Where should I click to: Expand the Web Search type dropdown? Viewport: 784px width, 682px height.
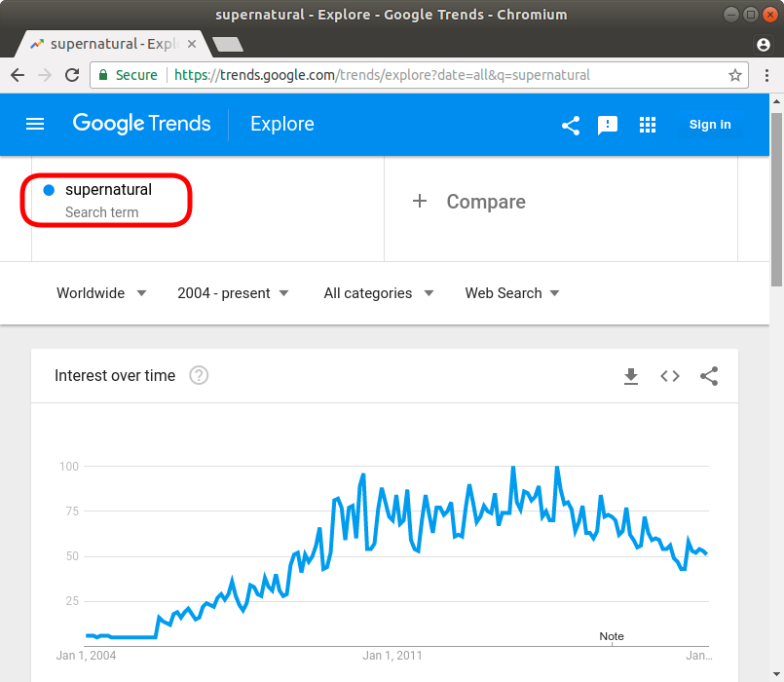[x=511, y=293]
